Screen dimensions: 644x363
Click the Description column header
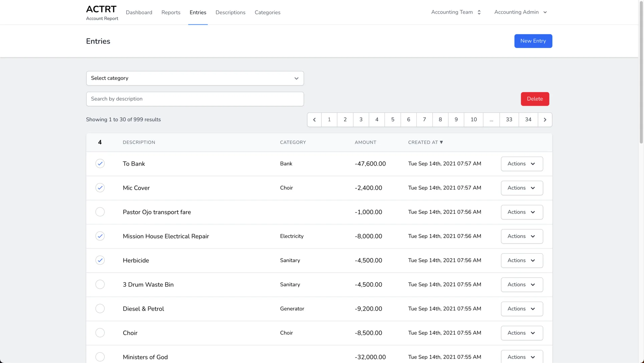coord(139,142)
